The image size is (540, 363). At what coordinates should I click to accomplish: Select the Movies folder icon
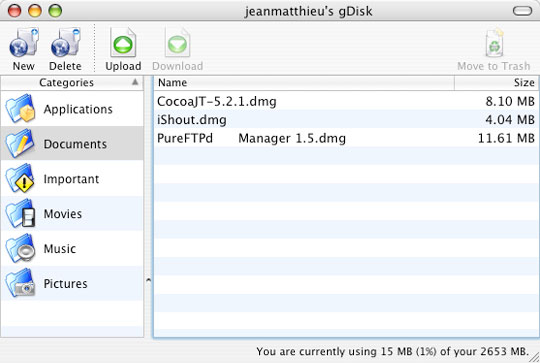tap(20, 214)
